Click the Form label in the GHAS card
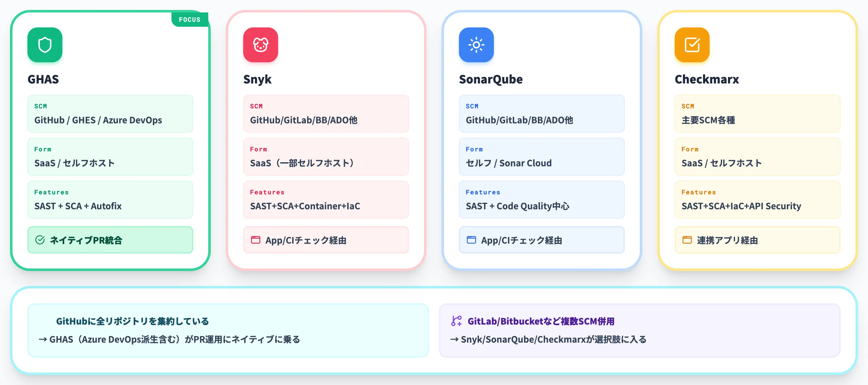868x385 pixels. point(43,150)
